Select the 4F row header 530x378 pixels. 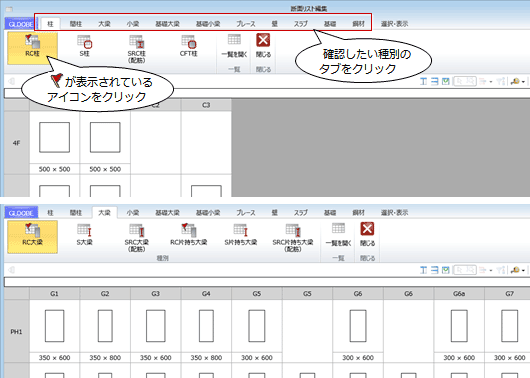tap(17, 143)
